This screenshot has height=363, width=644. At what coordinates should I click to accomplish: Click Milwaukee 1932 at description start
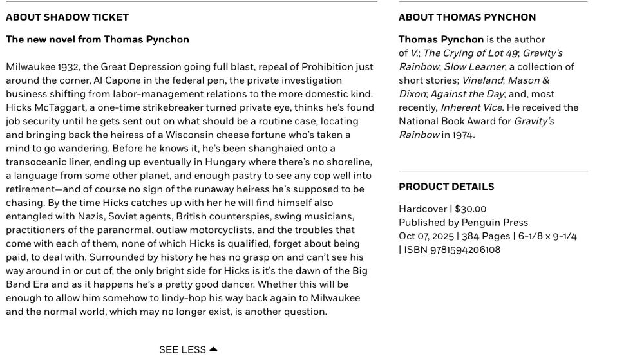click(x=43, y=66)
